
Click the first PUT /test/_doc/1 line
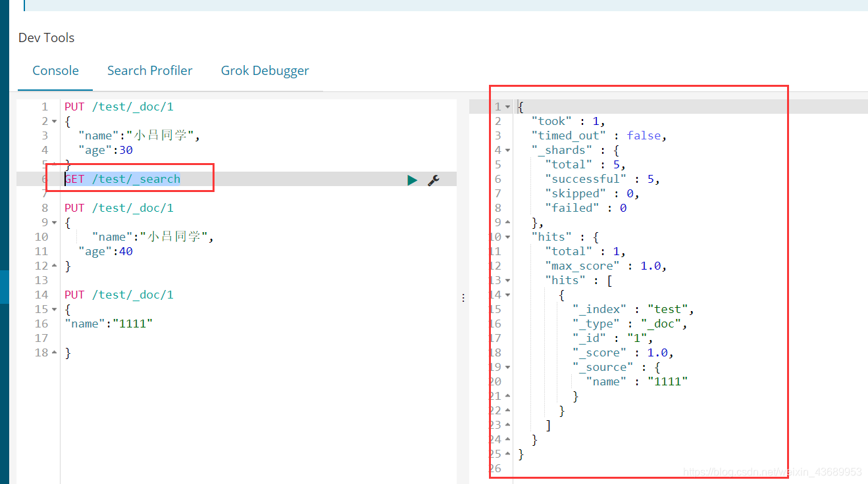pos(119,107)
